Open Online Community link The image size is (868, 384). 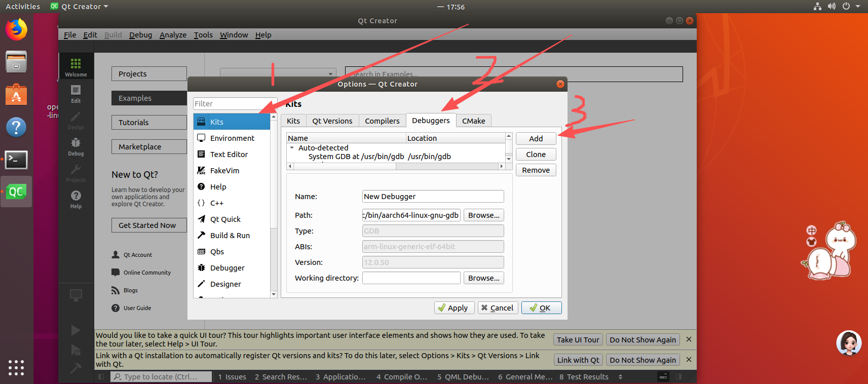tap(147, 273)
